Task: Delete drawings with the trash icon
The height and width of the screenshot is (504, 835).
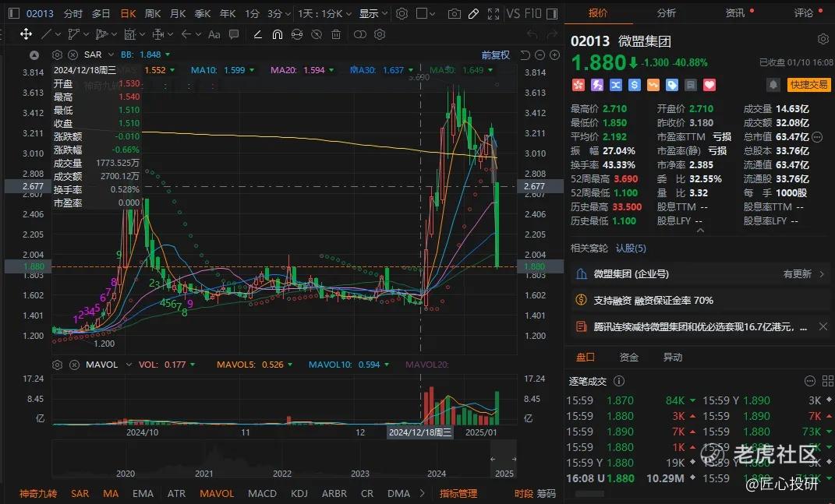Action: point(336,34)
